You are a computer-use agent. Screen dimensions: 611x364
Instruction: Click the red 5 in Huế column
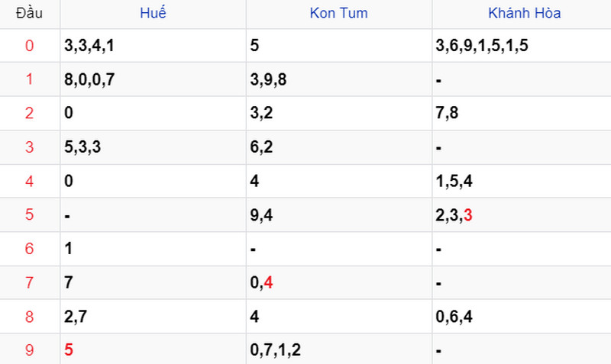69,350
